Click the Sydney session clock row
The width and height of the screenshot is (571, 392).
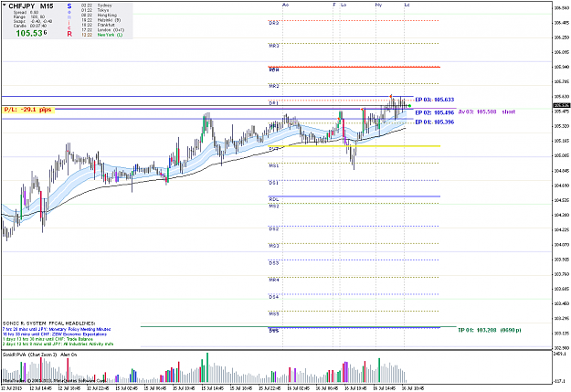point(97,5)
